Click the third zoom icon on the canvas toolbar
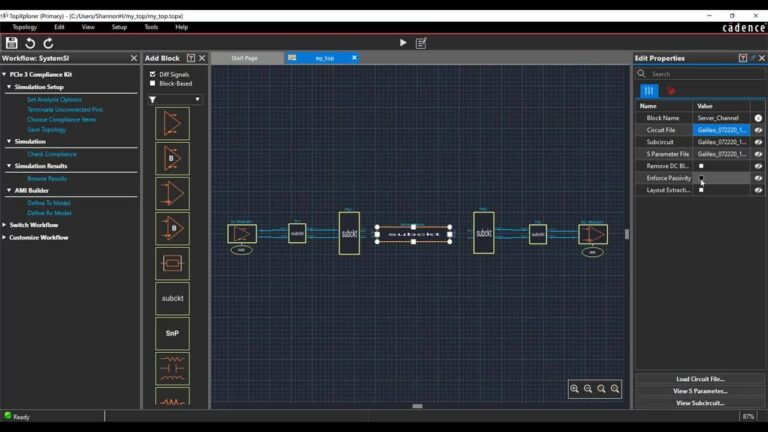The height and width of the screenshot is (432, 768). (601, 389)
